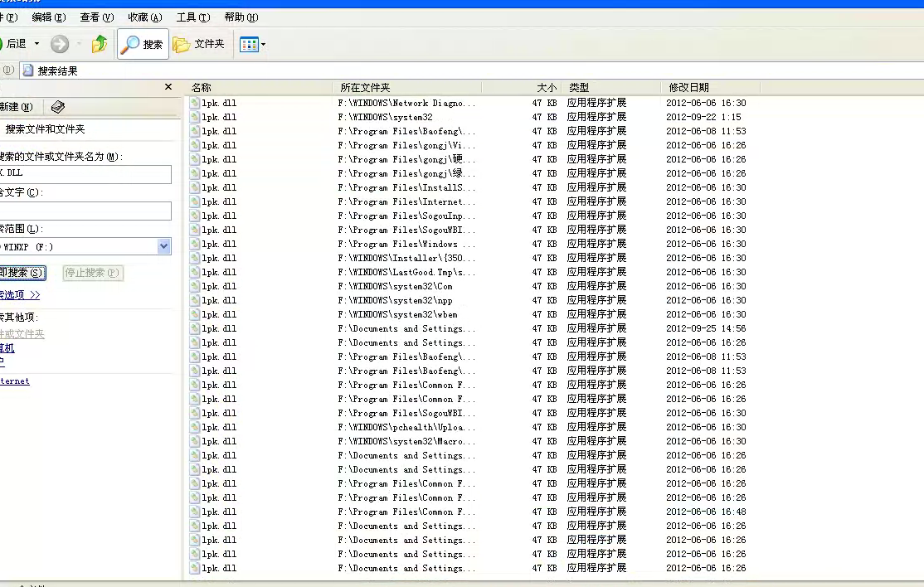Open the Back button history dropdown arrow
Image resolution: width=924 pixels, height=587 pixels.
(36, 44)
